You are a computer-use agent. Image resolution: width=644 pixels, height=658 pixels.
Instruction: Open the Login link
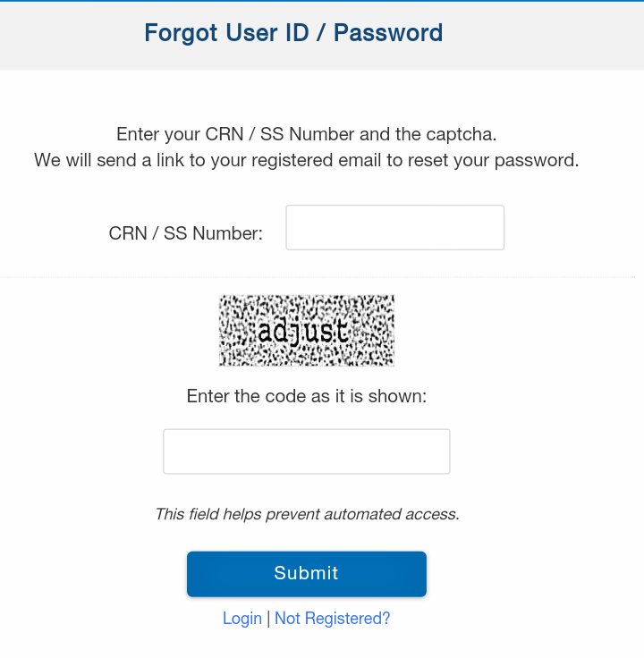[242, 618]
